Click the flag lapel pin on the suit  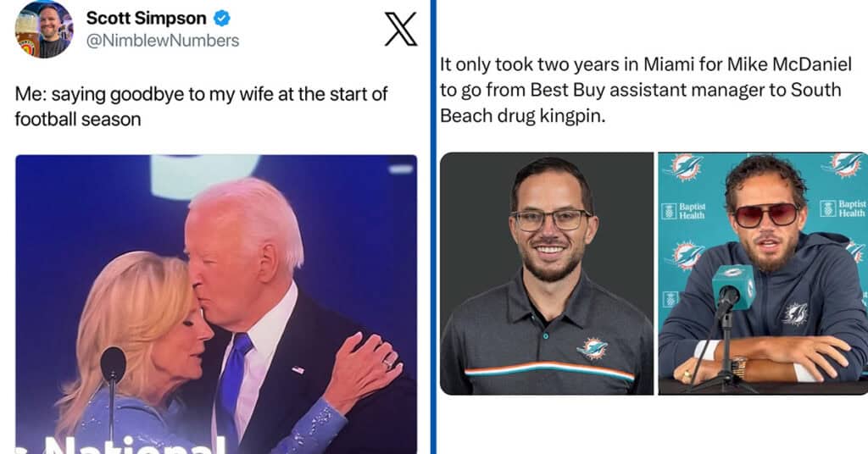click(x=298, y=369)
